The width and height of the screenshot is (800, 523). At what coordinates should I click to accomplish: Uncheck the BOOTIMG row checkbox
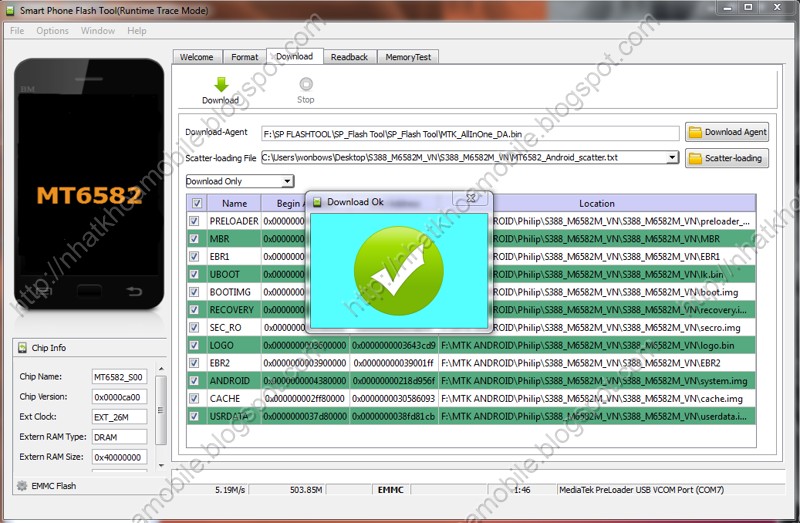coord(194,292)
